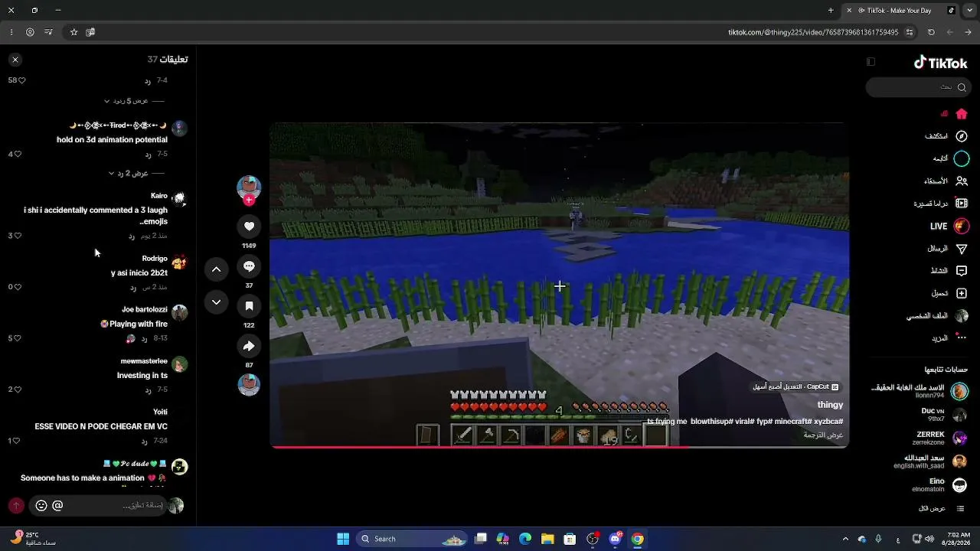Open the browser tab search dropdown
Viewport: 980px width, 551px height.
point(968,11)
